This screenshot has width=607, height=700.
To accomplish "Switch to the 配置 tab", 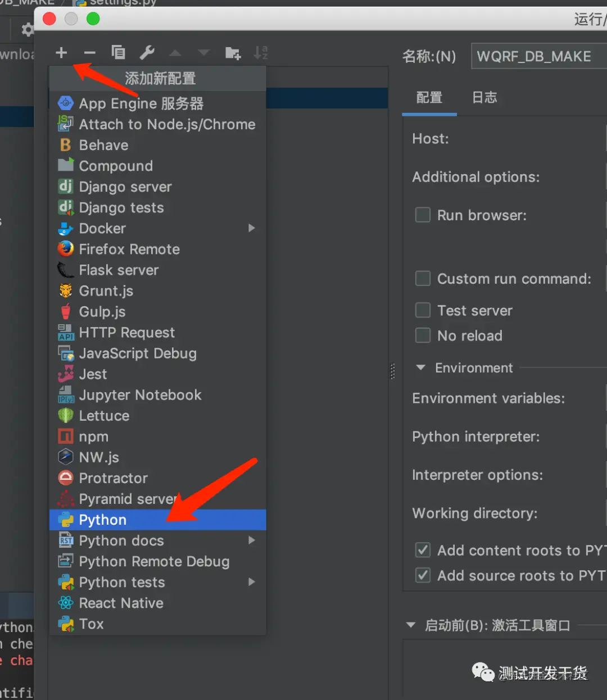I will coord(429,98).
